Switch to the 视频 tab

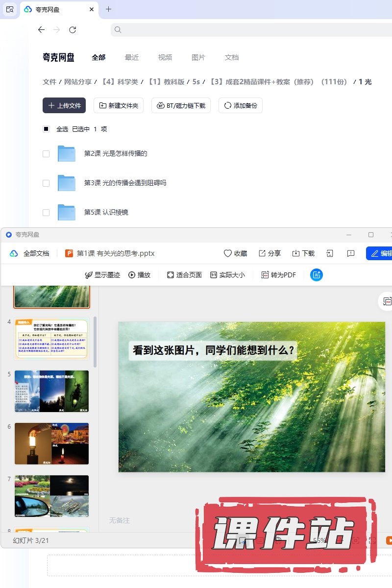(165, 57)
